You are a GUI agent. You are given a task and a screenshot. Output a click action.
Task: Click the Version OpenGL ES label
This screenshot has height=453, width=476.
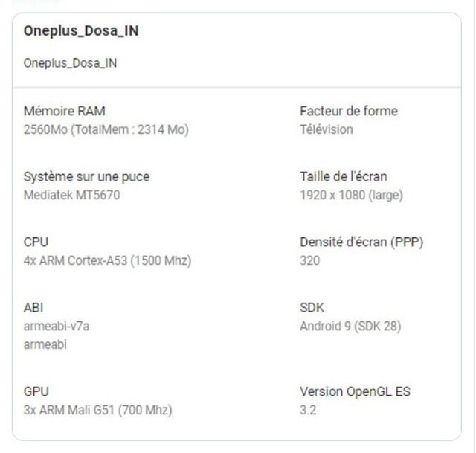[x=356, y=392]
